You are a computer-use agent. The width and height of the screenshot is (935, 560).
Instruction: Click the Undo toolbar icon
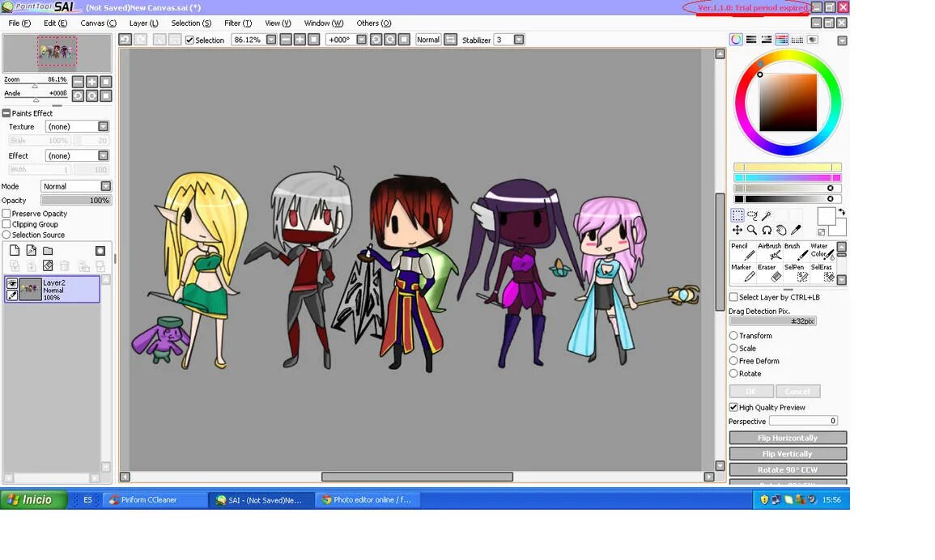125,40
